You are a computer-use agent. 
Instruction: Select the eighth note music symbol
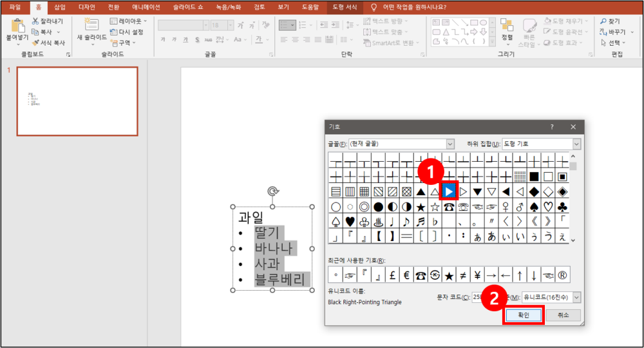coord(406,222)
